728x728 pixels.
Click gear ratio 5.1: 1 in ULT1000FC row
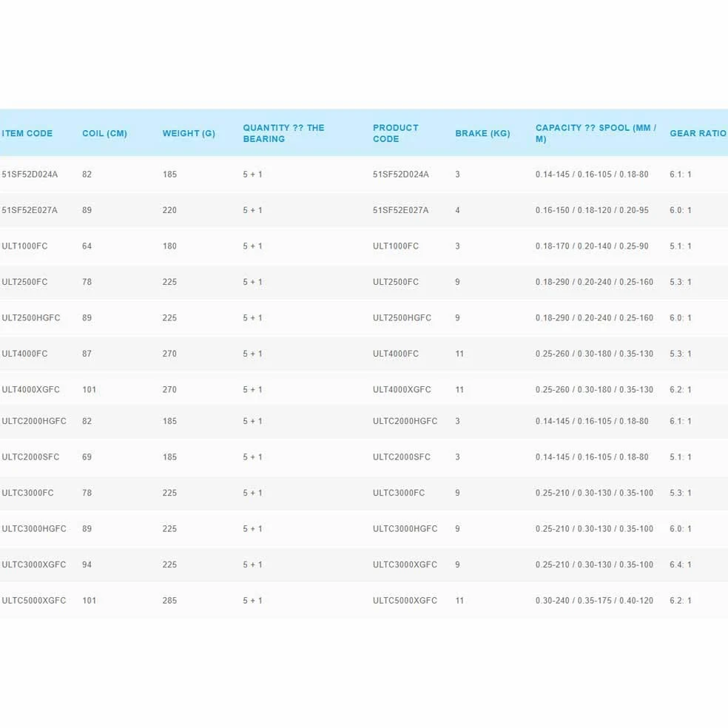click(x=680, y=246)
